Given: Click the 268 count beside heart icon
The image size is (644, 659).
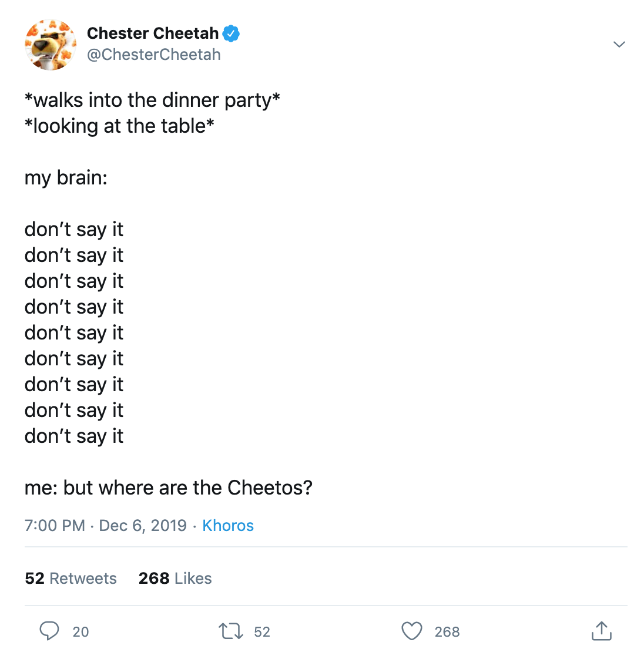Looking at the screenshot, I should pos(447,632).
